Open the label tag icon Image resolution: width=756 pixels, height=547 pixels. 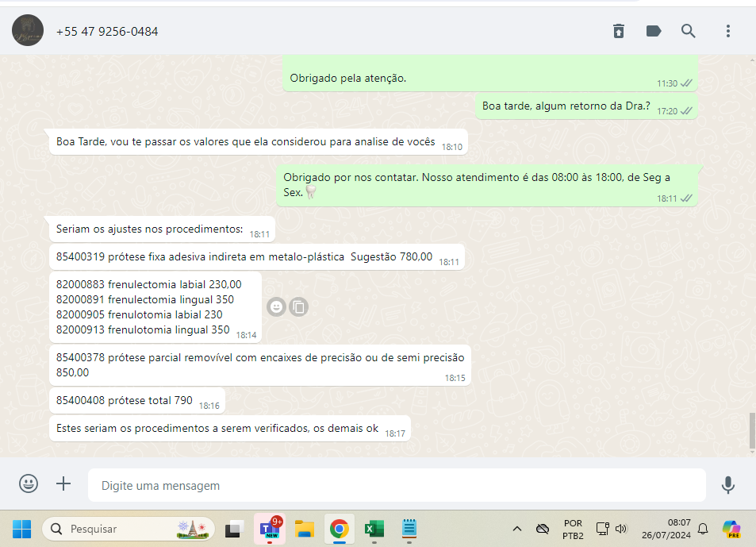(x=654, y=31)
